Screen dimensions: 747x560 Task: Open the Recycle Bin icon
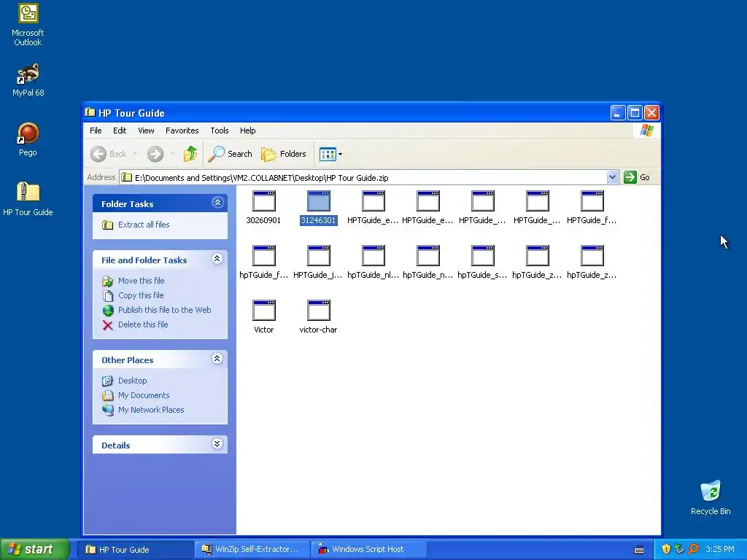711,497
